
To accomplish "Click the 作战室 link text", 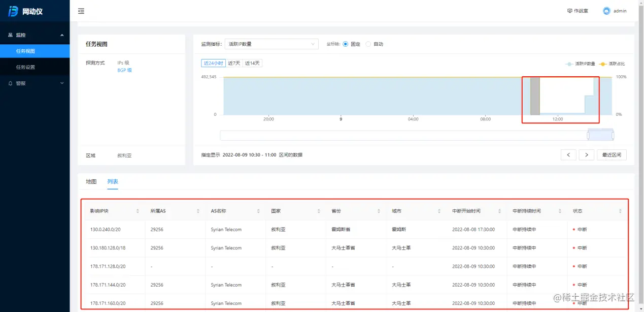I will (x=581, y=11).
